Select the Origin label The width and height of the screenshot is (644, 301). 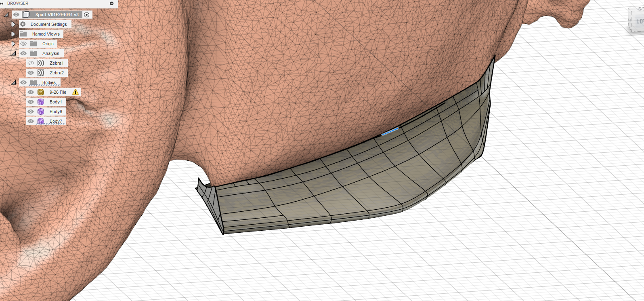click(x=48, y=44)
